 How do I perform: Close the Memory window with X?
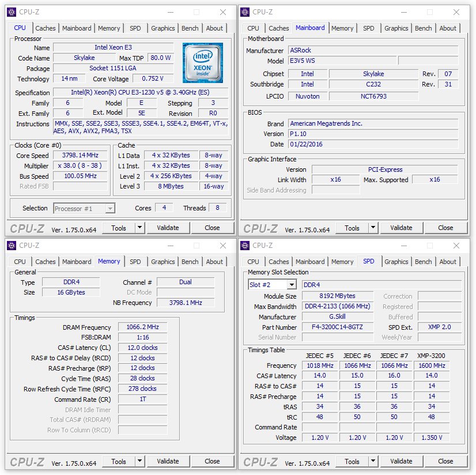(223, 246)
